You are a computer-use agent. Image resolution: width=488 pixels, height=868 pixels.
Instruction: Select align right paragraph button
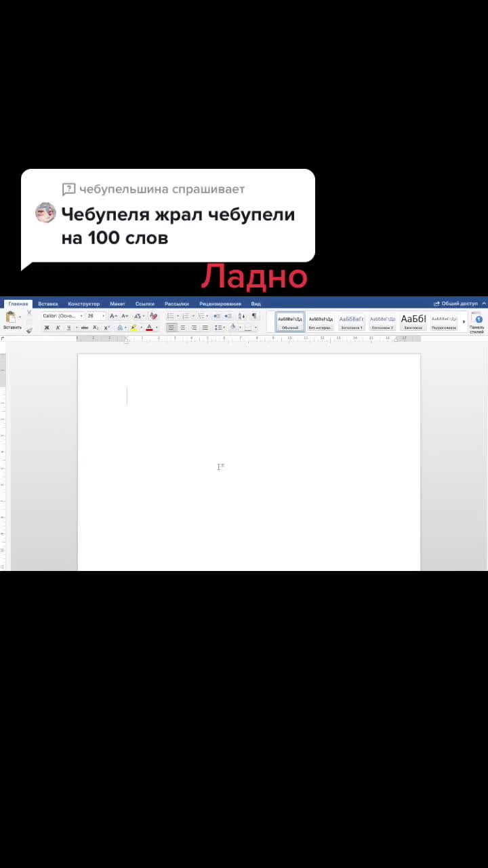(194, 328)
